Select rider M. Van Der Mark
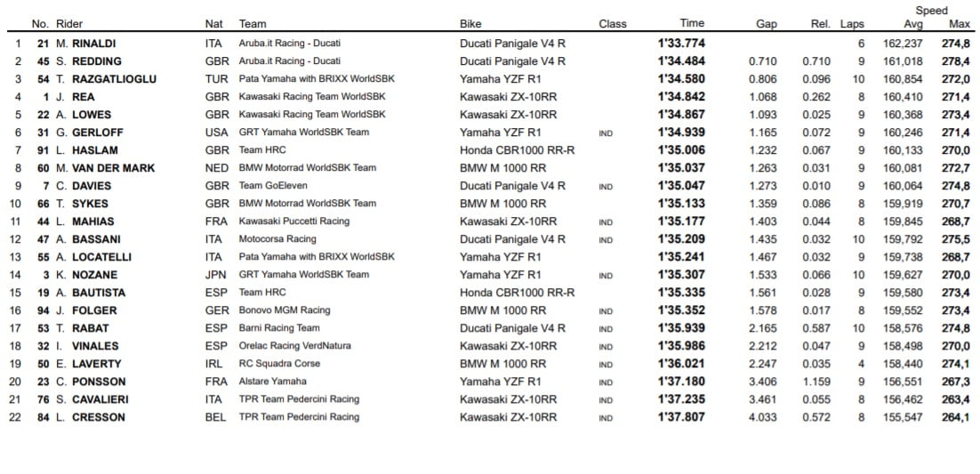Viewport: 980px width, 474px height. (105, 168)
